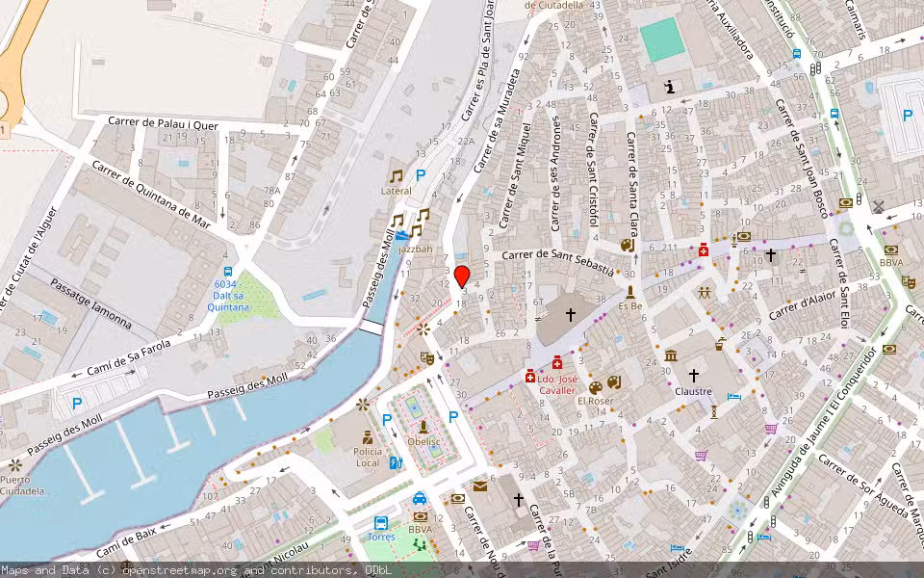Select the Carrer de Sant Miquel label
Screen dimensions: 924x578
coord(515,175)
